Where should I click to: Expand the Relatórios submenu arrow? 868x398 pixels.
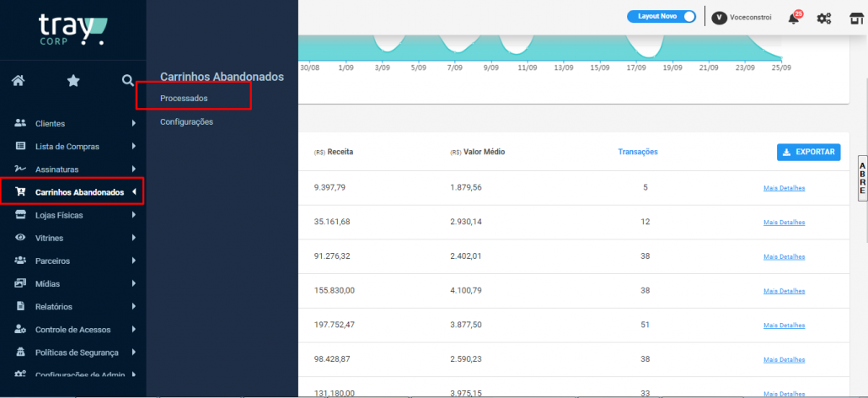(134, 307)
